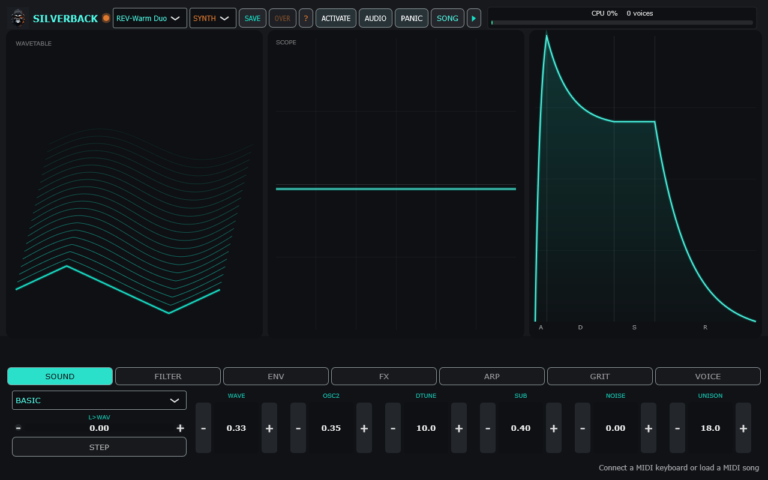Click the 0 voices readout

click(x=640, y=13)
